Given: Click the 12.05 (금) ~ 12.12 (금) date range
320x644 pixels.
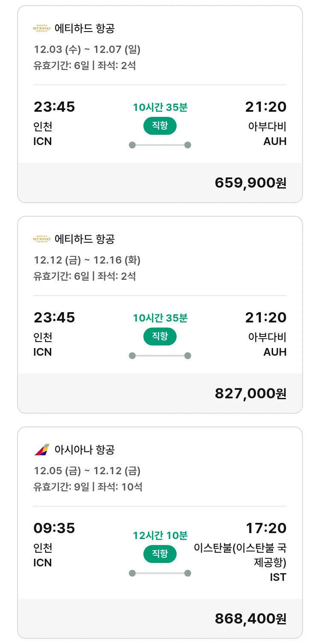Looking at the screenshot, I should (87, 470).
